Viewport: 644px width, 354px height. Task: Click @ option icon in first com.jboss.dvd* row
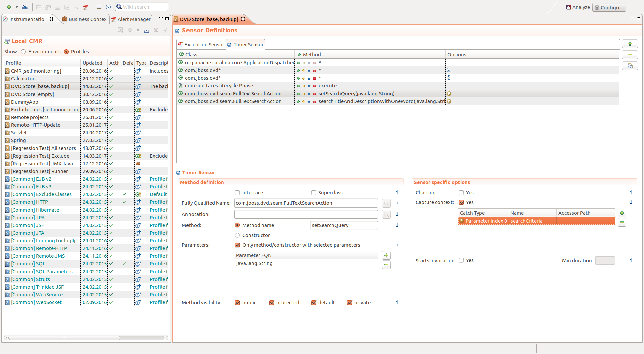[x=449, y=70]
